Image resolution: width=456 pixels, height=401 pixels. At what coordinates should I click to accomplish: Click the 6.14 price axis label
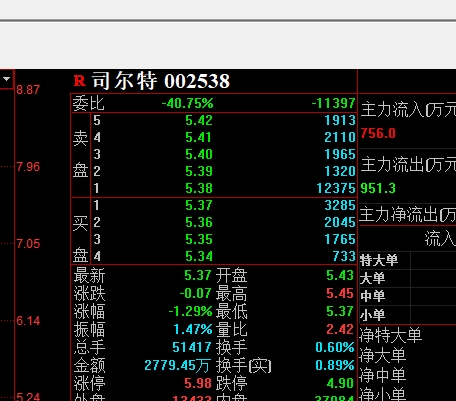[x=28, y=321]
